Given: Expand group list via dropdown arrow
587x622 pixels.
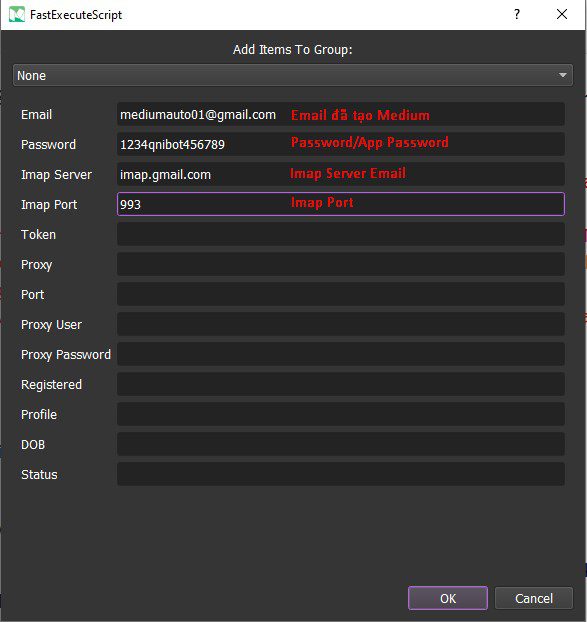Looking at the screenshot, I should pyautogui.click(x=562, y=75).
